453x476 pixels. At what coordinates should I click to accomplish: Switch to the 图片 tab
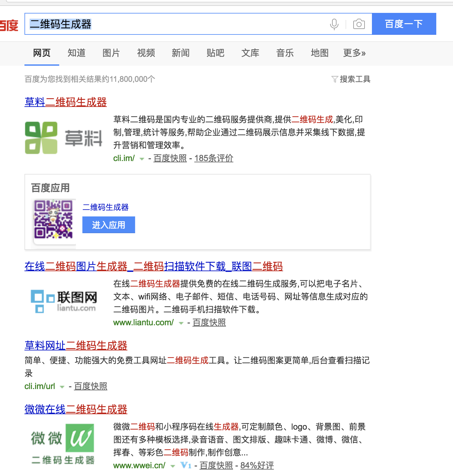click(x=111, y=53)
